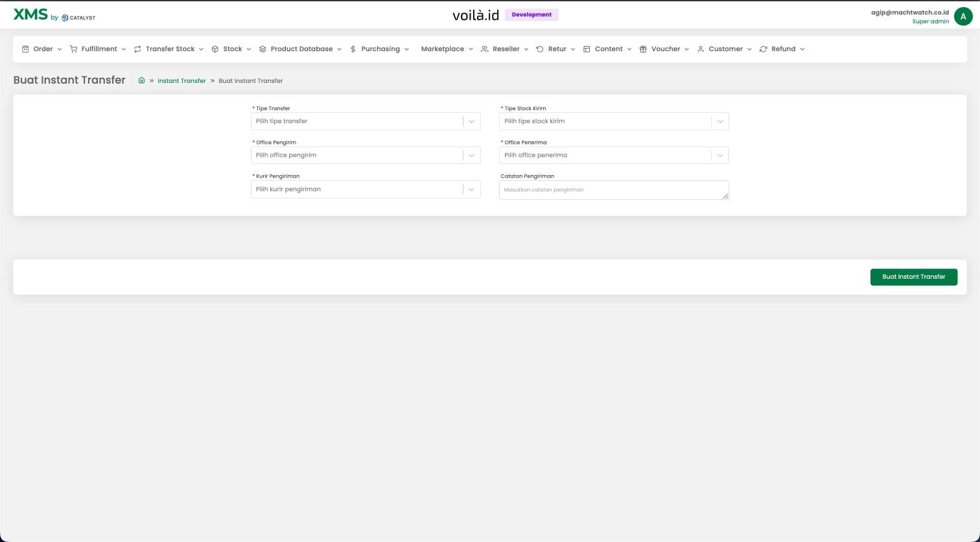This screenshot has height=542, width=980.
Task: Click the Transfer Stock arrows icon
Action: point(137,49)
